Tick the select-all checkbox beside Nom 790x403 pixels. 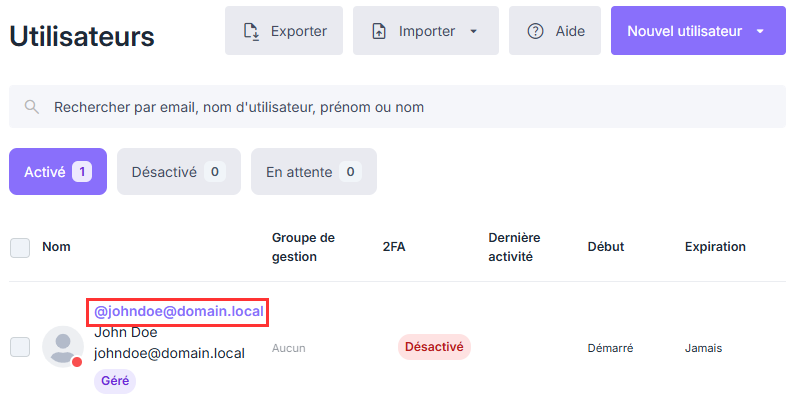(x=20, y=248)
